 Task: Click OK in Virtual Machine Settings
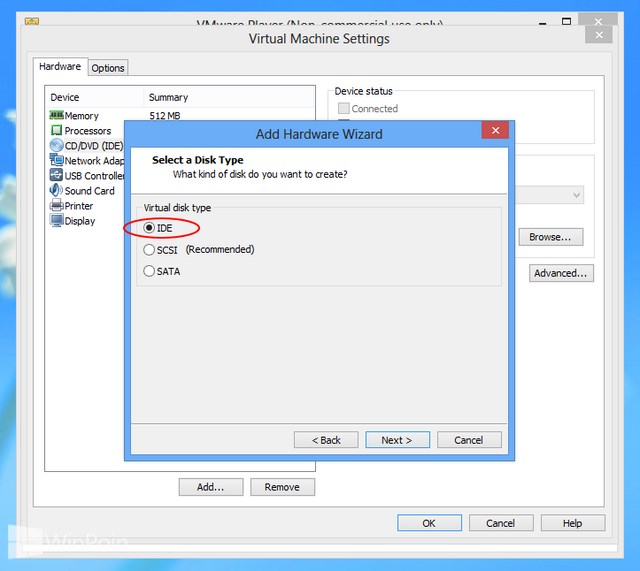pos(429,523)
